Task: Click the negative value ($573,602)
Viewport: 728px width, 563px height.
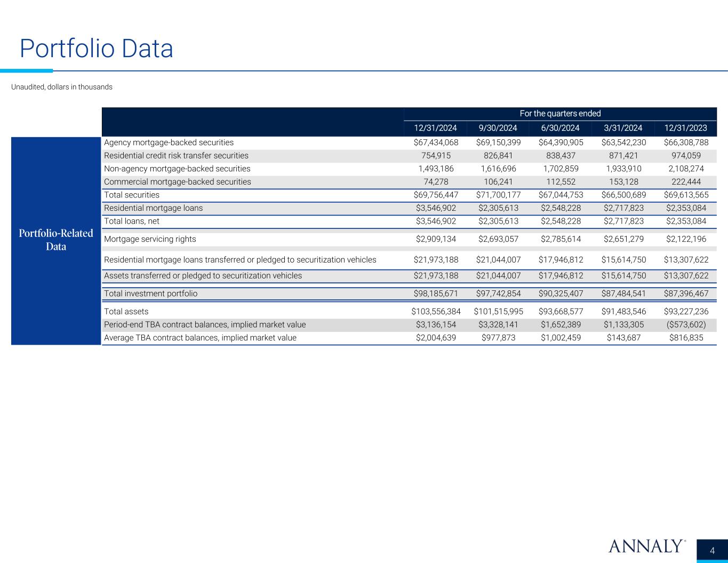Action: pyautogui.click(x=686, y=324)
